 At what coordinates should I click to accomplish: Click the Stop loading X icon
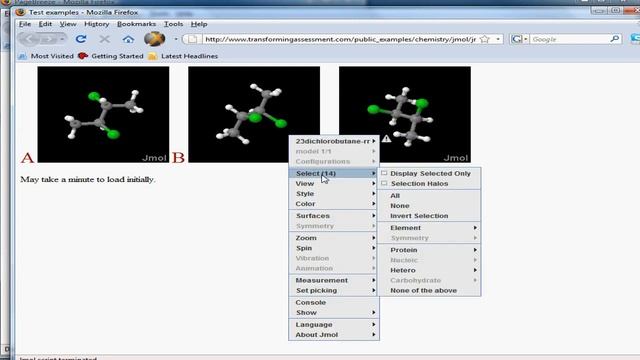104,39
